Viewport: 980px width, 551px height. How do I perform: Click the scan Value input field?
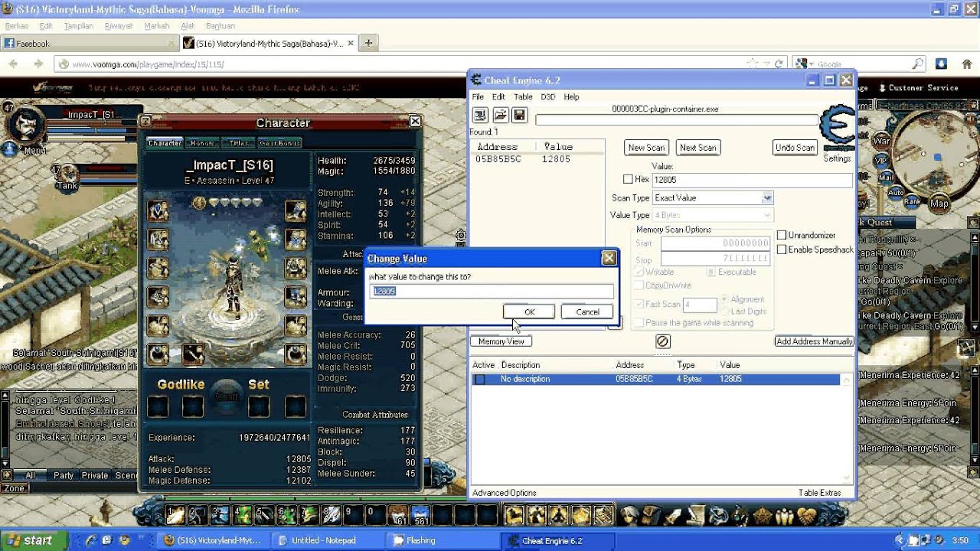752,180
